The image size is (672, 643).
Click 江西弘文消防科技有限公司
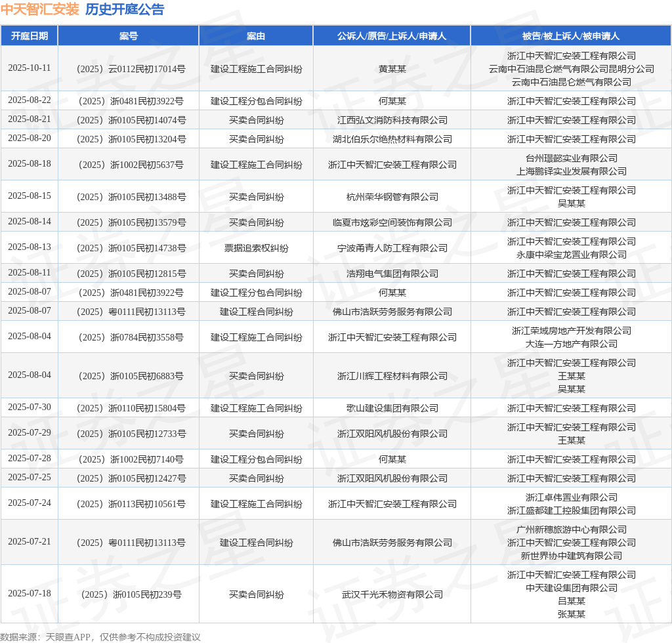click(x=392, y=120)
